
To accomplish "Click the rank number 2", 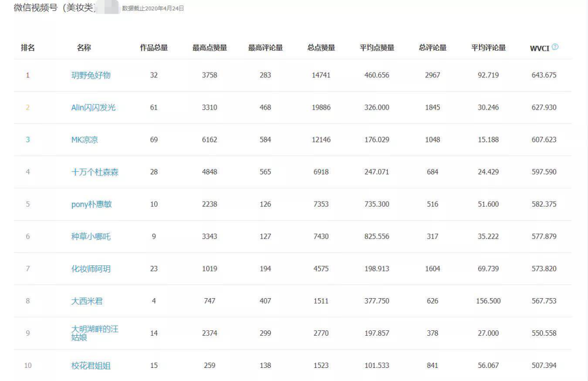I will (x=27, y=107).
